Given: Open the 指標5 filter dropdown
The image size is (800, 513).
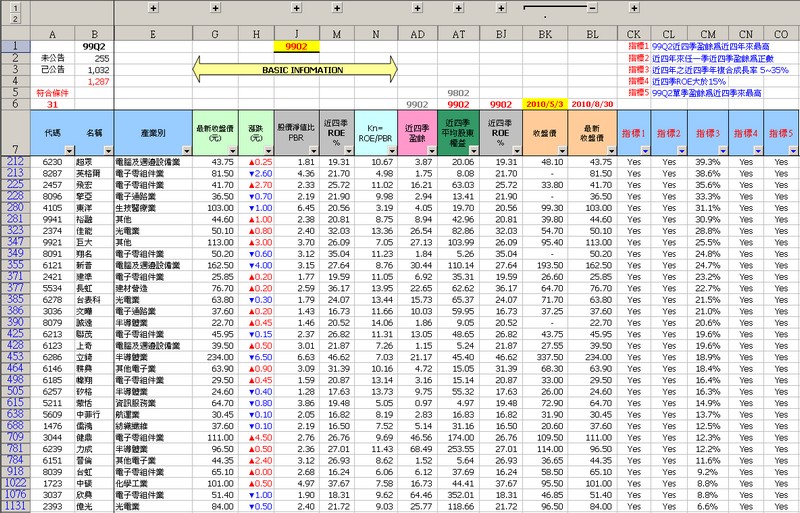Looking at the screenshot, I should 793,151.
